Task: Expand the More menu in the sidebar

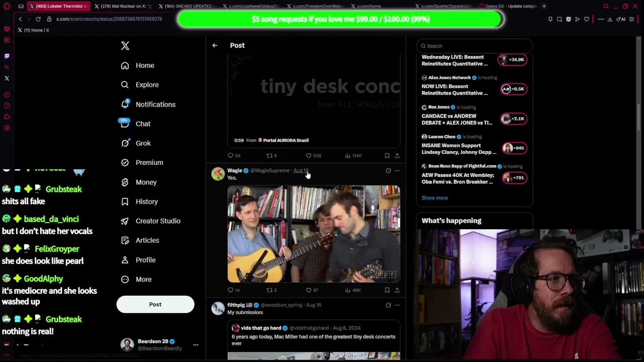Action: point(136,280)
